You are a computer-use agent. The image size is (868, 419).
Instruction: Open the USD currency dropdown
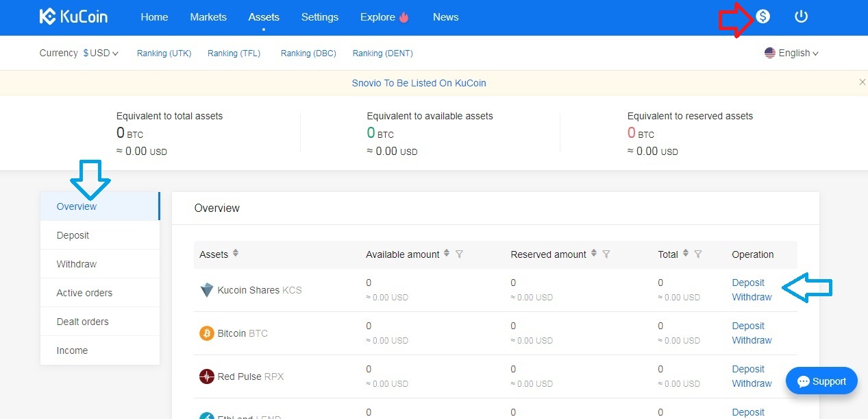click(101, 53)
